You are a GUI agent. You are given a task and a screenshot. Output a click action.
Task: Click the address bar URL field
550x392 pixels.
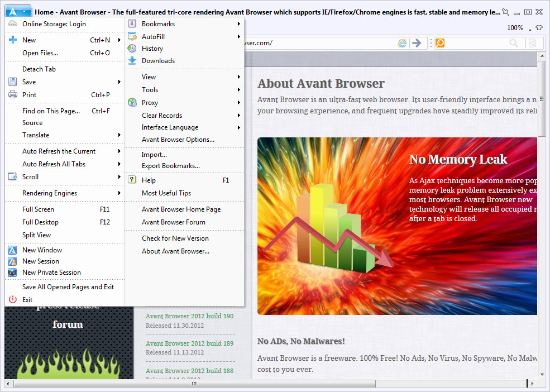(x=319, y=43)
